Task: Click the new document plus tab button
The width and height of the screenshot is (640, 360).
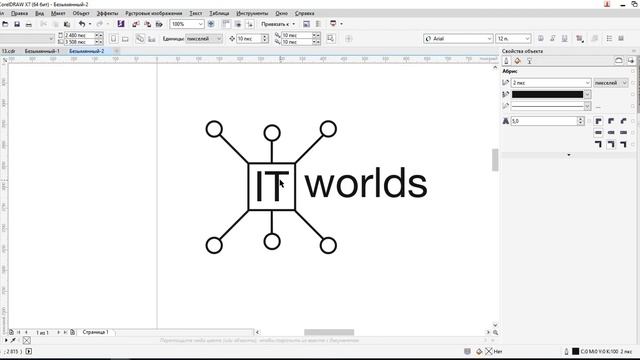Action: 116,51
